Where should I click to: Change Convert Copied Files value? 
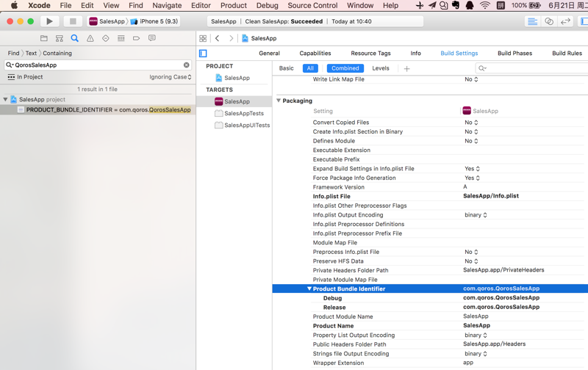point(471,123)
